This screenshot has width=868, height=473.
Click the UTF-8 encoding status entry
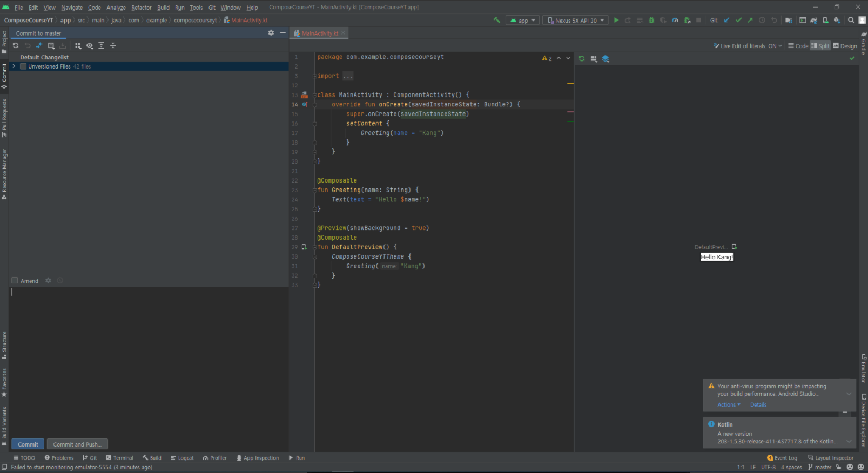(768, 467)
